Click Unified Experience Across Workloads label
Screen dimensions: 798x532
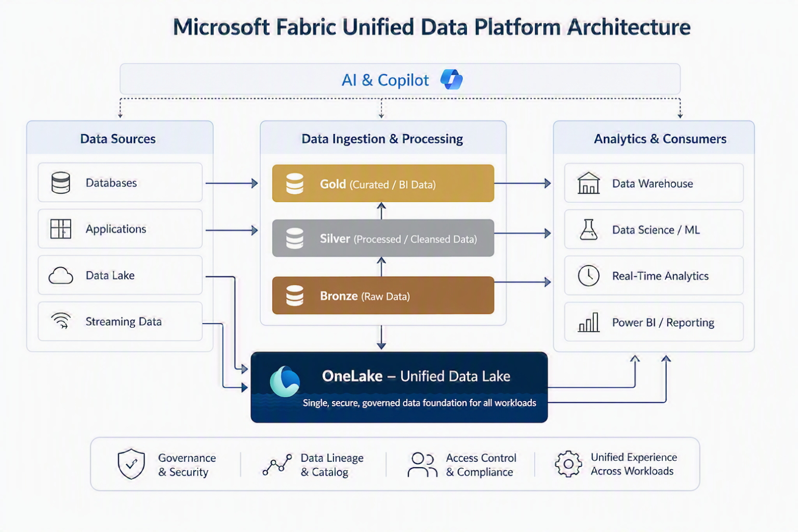634,464
